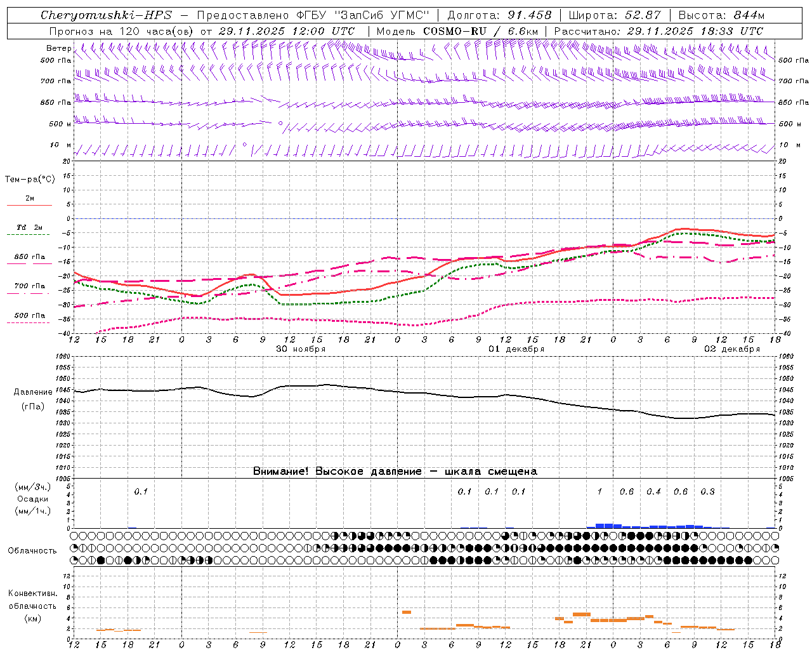Click the dotted line sample under temperature '500 гПа'
This screenshot has height=650, width=812.
coord(29,322)
